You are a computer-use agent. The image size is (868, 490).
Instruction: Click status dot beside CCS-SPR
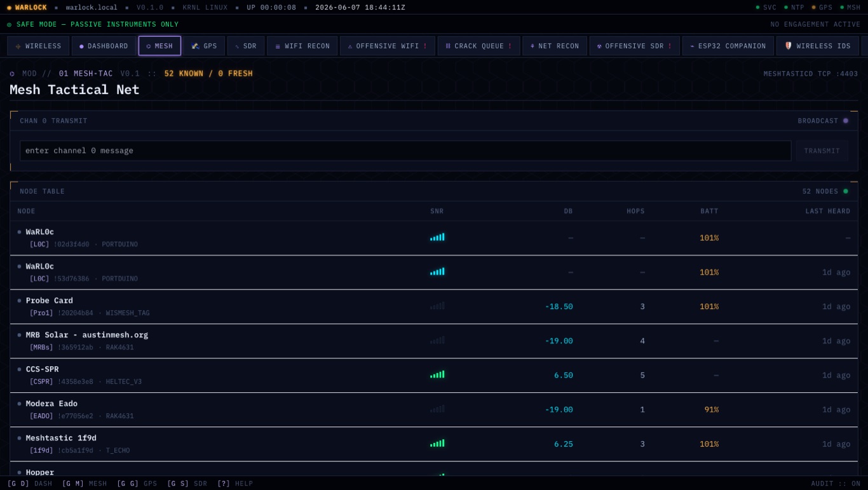point(19,369)
